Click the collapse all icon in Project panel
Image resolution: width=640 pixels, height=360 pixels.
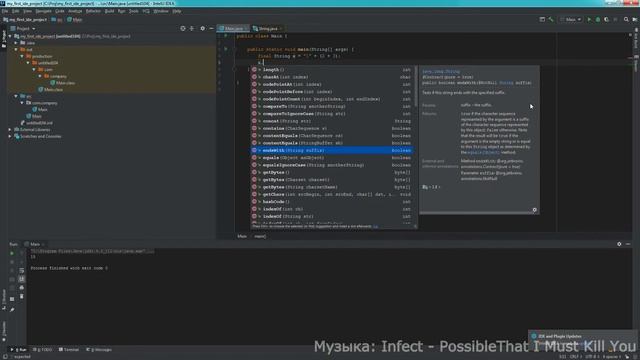click(192, 29)
